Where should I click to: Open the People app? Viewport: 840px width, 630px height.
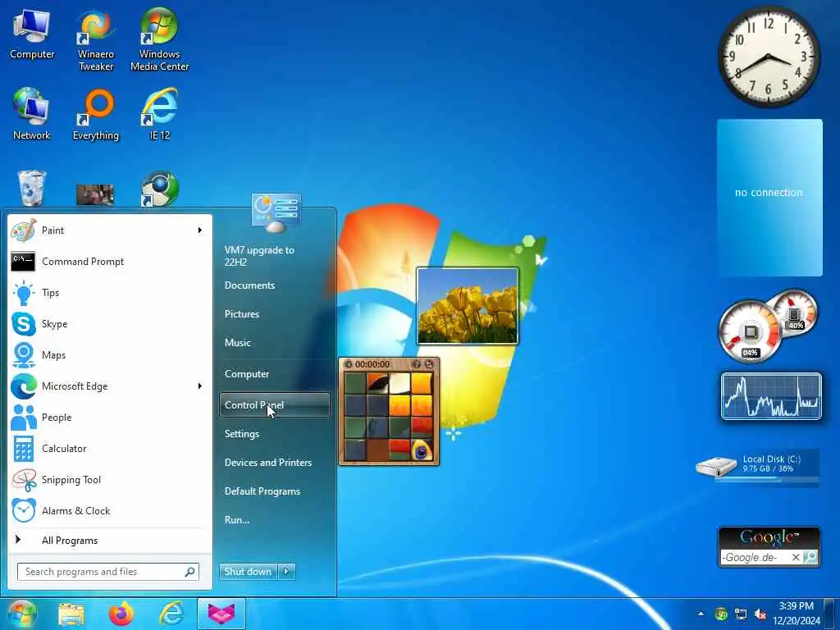point(110,418)
